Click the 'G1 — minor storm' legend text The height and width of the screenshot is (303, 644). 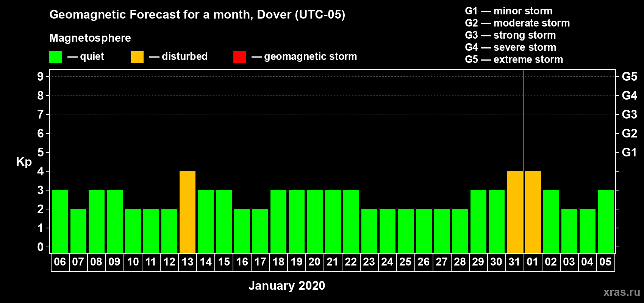[509, 11]
